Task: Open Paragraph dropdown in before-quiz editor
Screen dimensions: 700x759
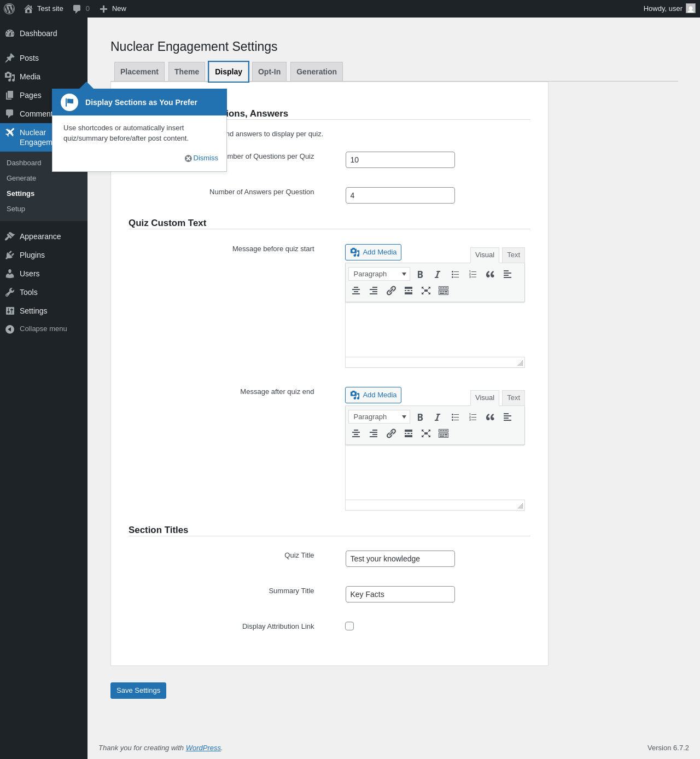Action: coord(379,274)
